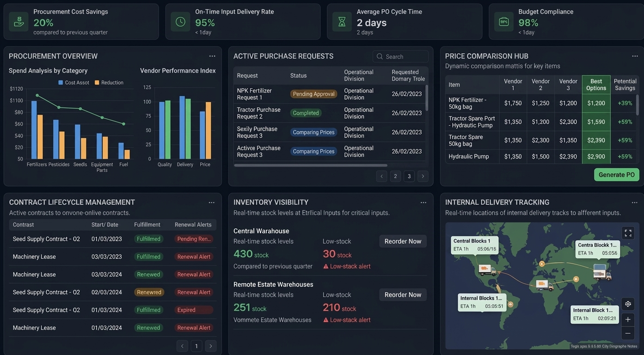644x355 pixels.
Task: Click the Pending Ren.. alert badge
Action: (x=194, y=239)
